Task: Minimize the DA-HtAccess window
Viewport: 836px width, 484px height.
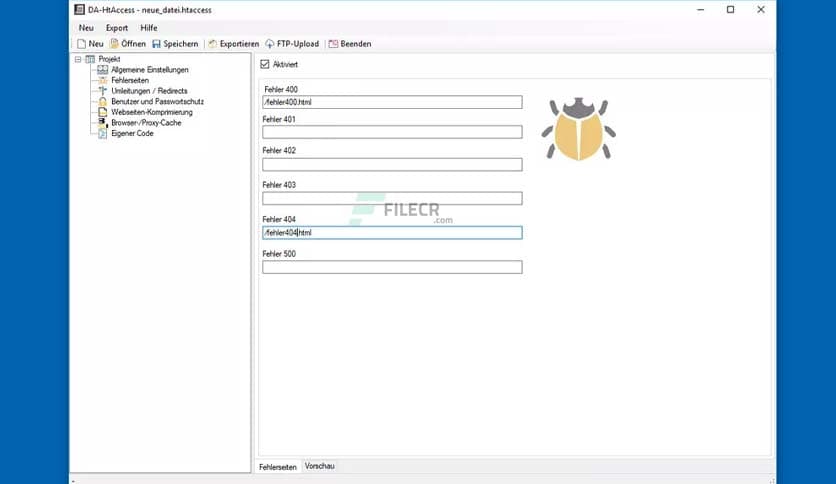Action: tap(701, 10)
